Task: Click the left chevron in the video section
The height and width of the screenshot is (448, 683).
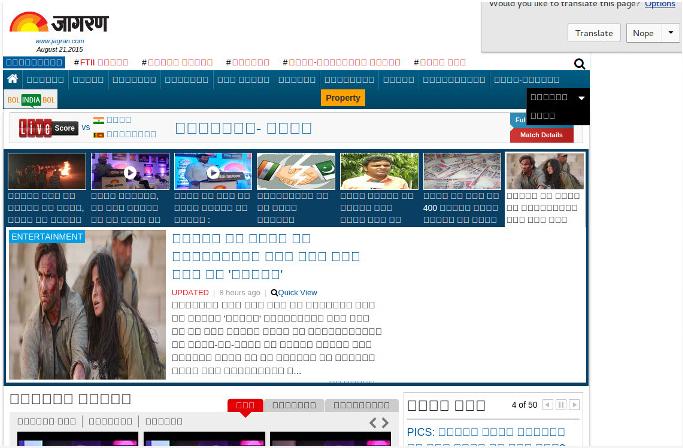Action: (x=373, y=422)
